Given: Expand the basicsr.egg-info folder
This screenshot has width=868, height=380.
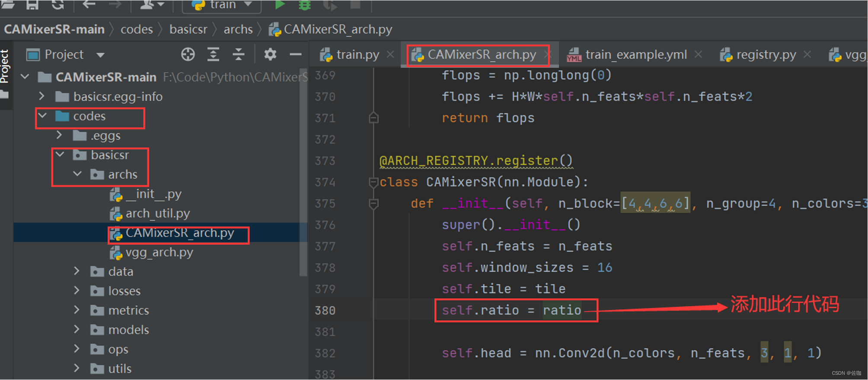Looking at the screenshot, I should click(x=41, y=96).
